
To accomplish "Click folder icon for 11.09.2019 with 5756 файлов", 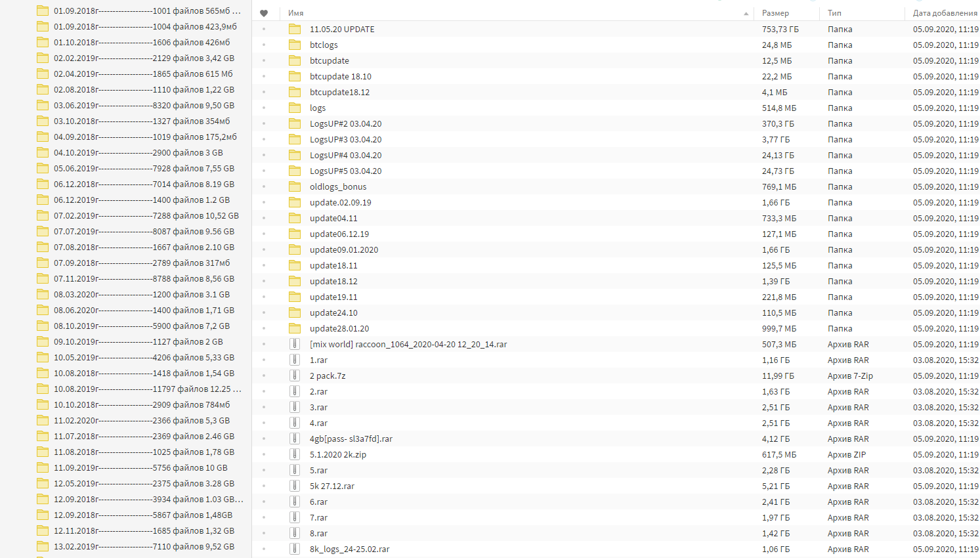I will coord(43,467).
